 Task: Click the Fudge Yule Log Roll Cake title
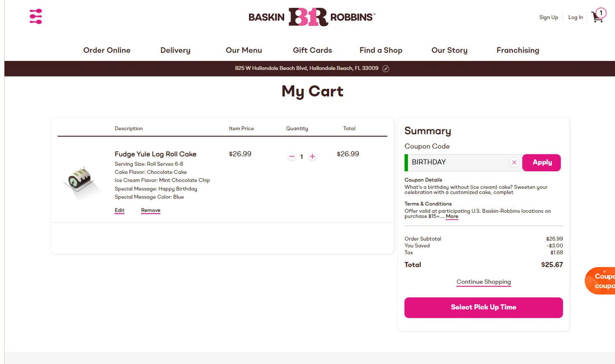(x=155, y=154)
